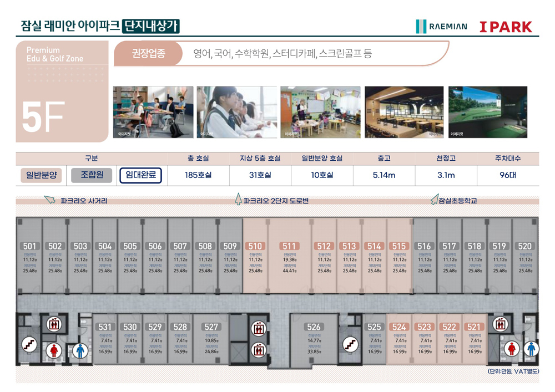Click the (단위:만원, VAT별도) footnote
555x392 pixels.
pos(513,371)
